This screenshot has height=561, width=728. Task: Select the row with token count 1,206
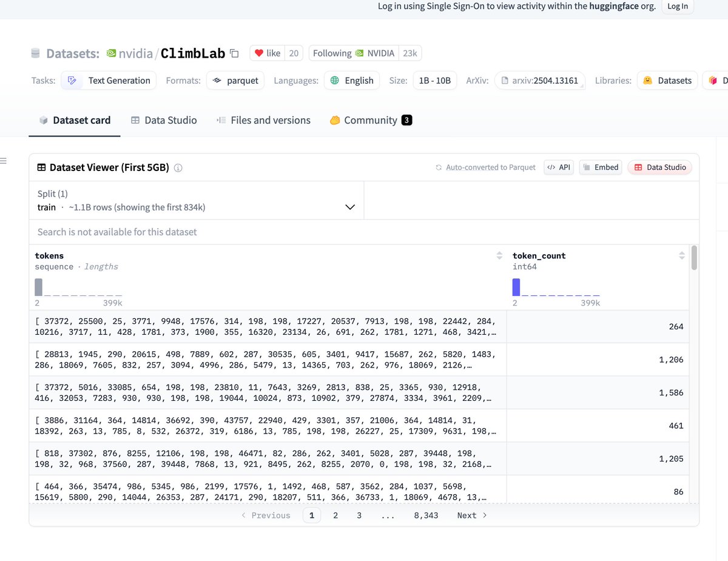click(x=359, y=360)
